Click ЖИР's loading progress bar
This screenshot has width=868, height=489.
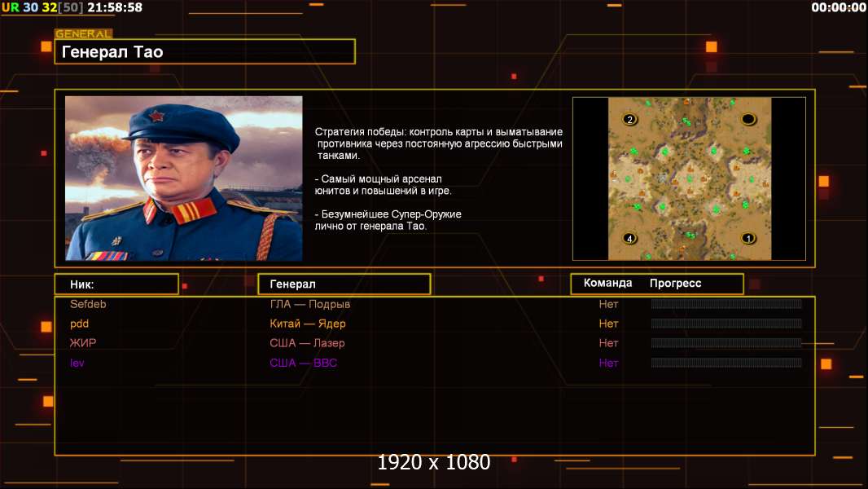point(726,343)
